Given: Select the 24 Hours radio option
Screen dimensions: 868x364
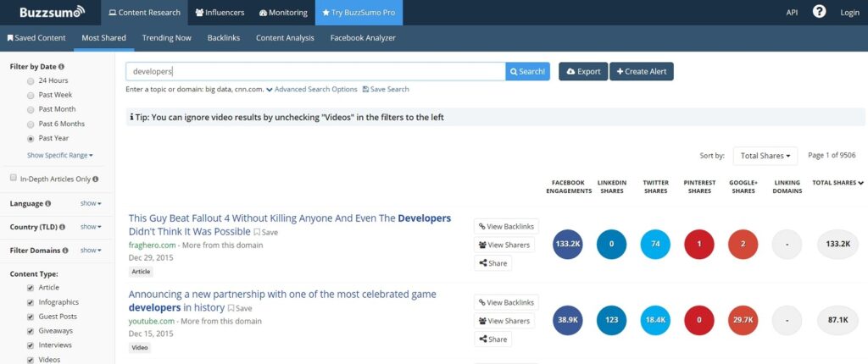Looking at the screenshot, I should coord(31,80).
